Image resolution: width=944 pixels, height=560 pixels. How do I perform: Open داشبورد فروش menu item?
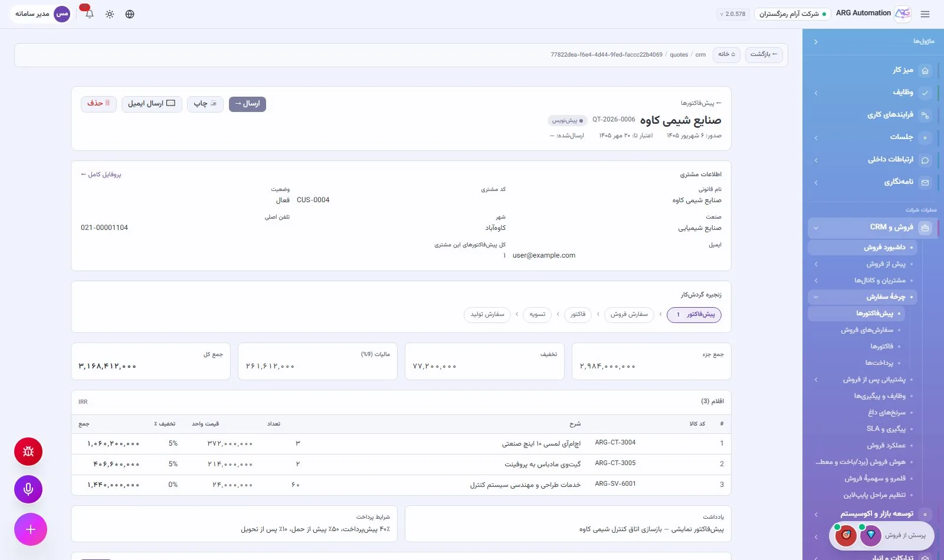pyautogui.click(x=863, y=248)
